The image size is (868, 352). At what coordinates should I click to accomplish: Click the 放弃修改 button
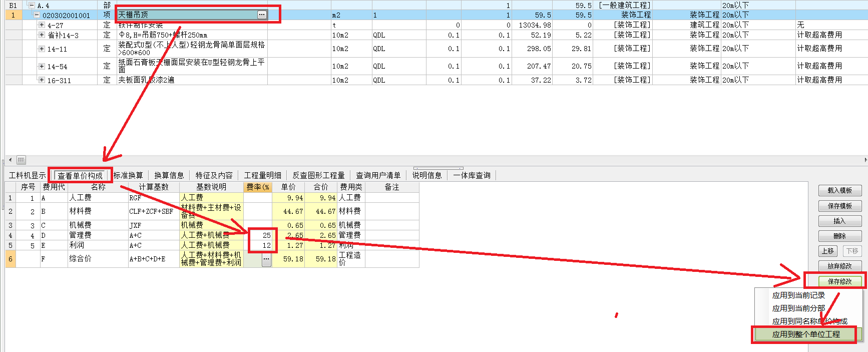point(839,266)
